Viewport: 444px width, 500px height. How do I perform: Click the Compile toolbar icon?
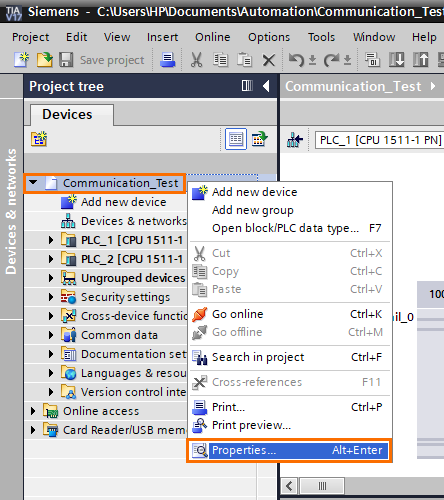pyautogui.click(x=372, y=60)
